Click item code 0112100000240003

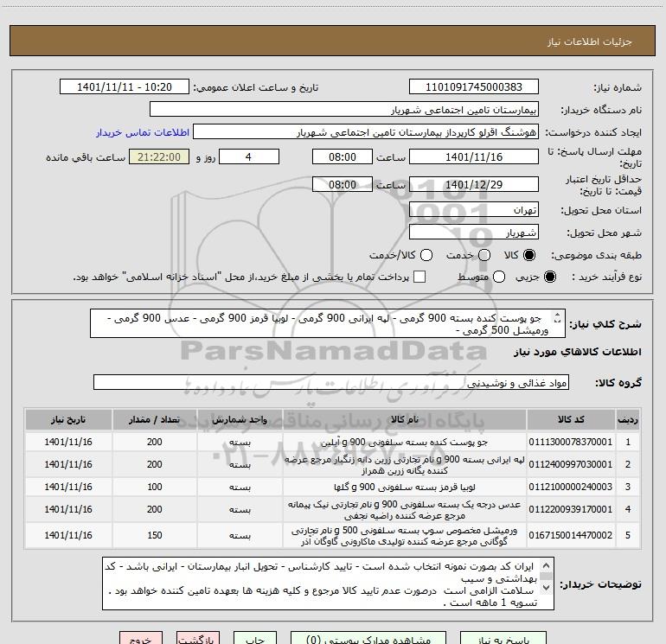tap(571, 487)
